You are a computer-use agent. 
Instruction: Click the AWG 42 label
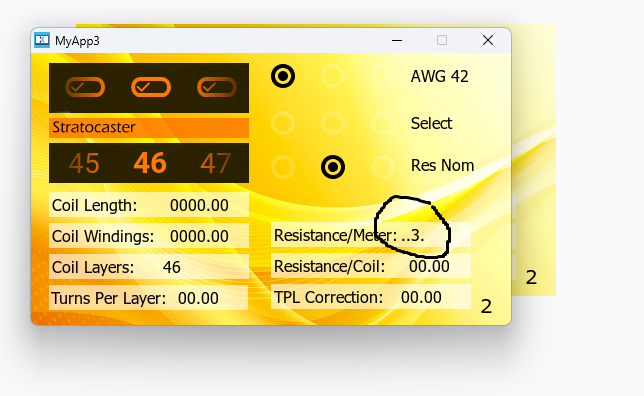coord(439,76)
